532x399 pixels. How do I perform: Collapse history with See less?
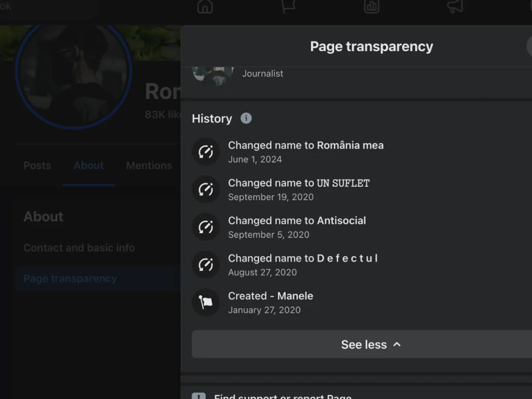pyautogui.click(x=371, y=344)
